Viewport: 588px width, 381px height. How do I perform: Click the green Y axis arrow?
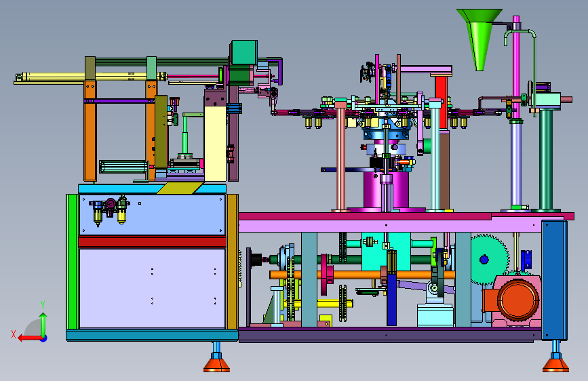pyautogui.click(x=43, y=324)
